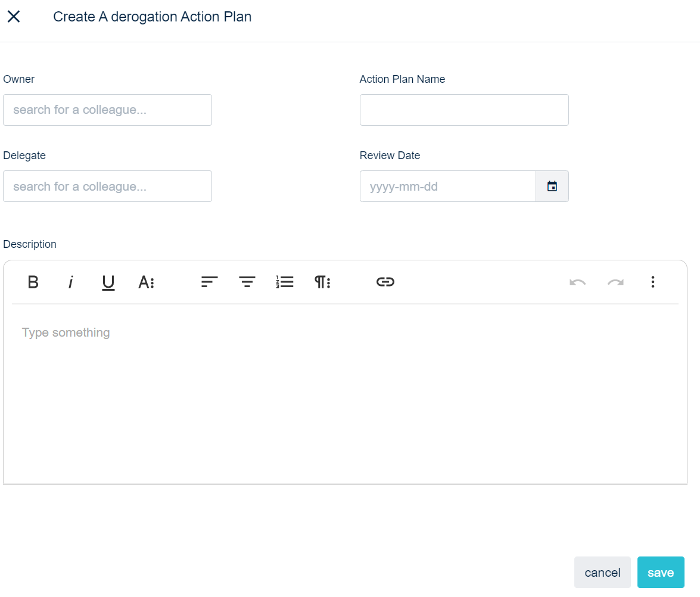Close the derogation Action Plan dialog
The image size is (700, 597).
(14, 17)
